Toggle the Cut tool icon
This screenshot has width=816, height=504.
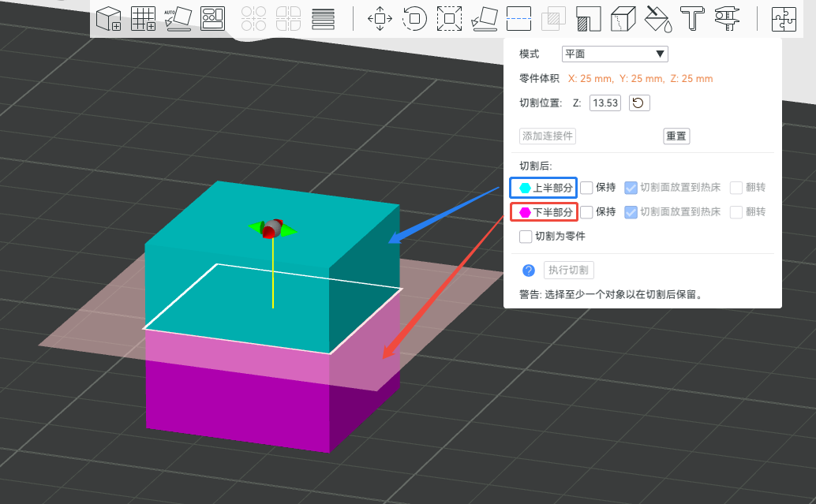[518, 19]
